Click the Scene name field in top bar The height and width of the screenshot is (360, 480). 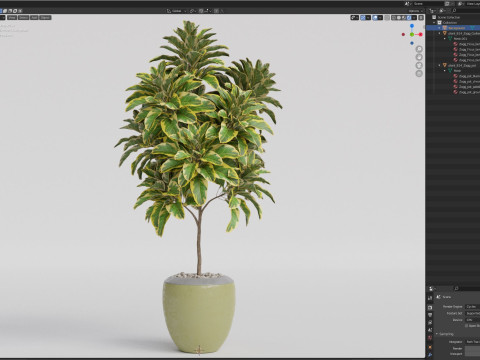pos(428,4)
